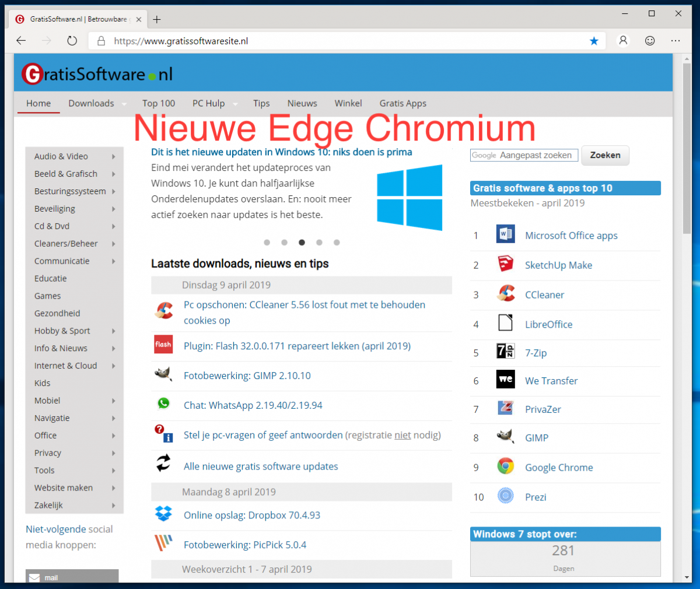Open the Fotobewerking: GIMP 2.10.10 link
Screen dimensions: 700x589
pyautogui.click(x=247, y=376)
